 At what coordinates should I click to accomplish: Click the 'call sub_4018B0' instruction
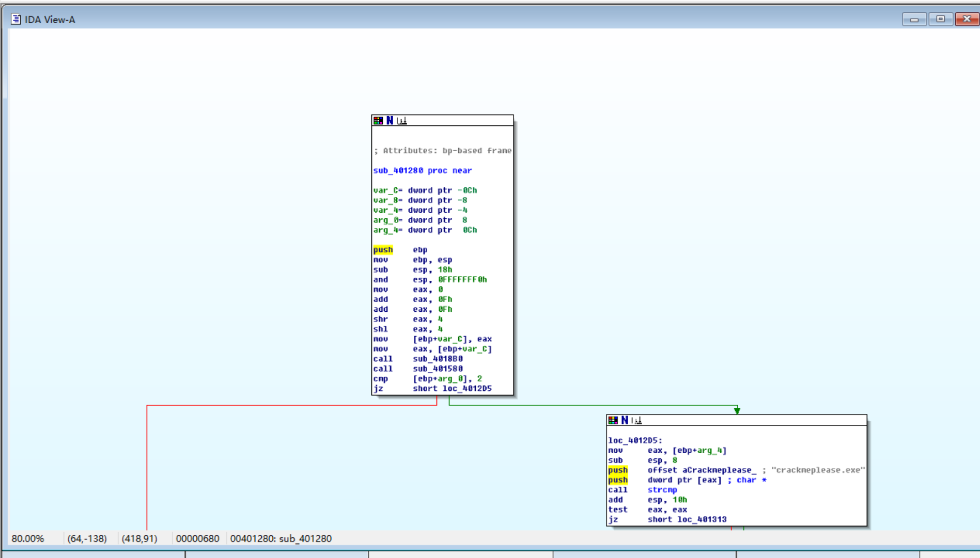[x=418, y=359]
